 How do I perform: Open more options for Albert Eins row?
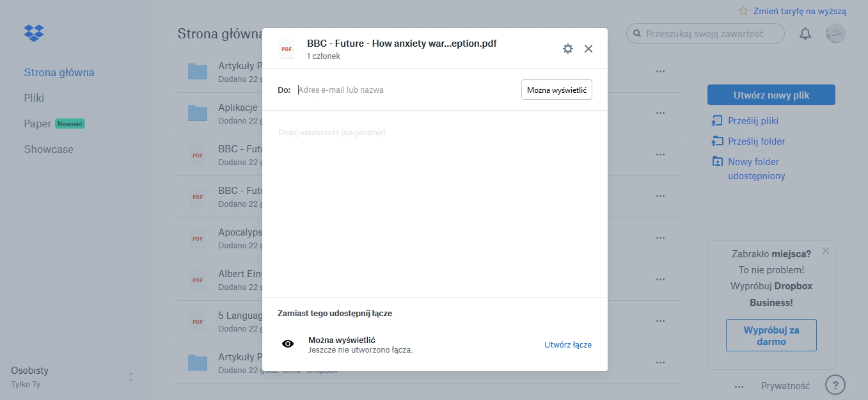661,280
